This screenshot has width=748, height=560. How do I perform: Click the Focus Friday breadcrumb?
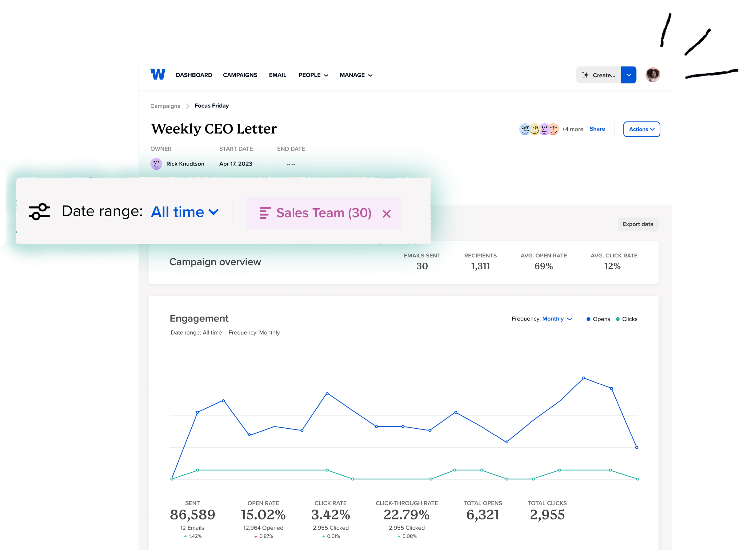(211, 106)
